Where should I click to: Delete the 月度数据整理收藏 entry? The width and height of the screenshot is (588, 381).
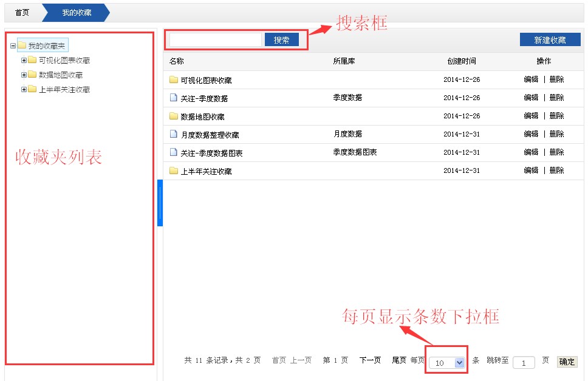tap(557, 133)
